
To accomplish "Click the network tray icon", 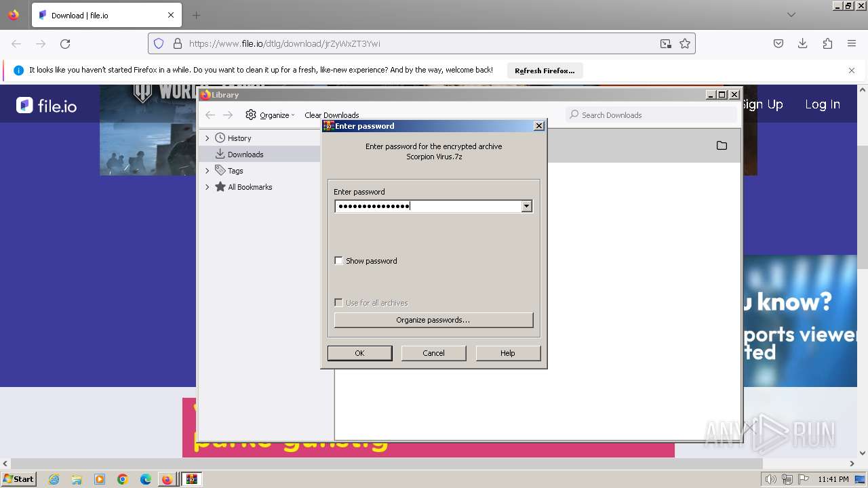I will point(787,479).
